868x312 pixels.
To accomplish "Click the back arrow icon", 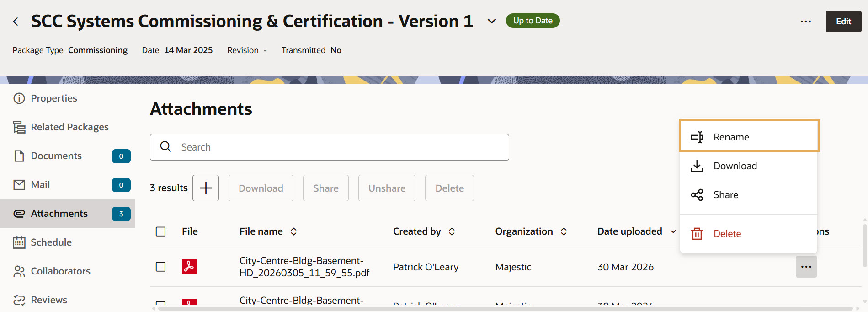I will tap(16, 22).
